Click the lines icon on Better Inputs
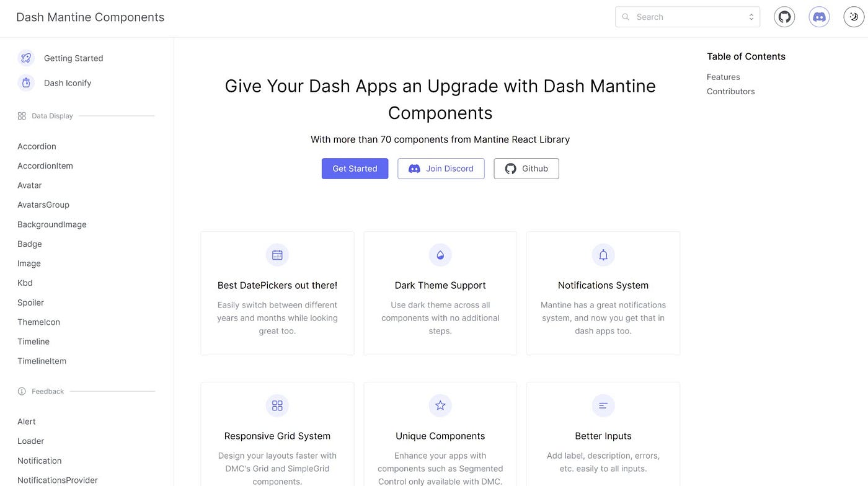Viewport: 868px width, 486px height. [x=603, y=405]
